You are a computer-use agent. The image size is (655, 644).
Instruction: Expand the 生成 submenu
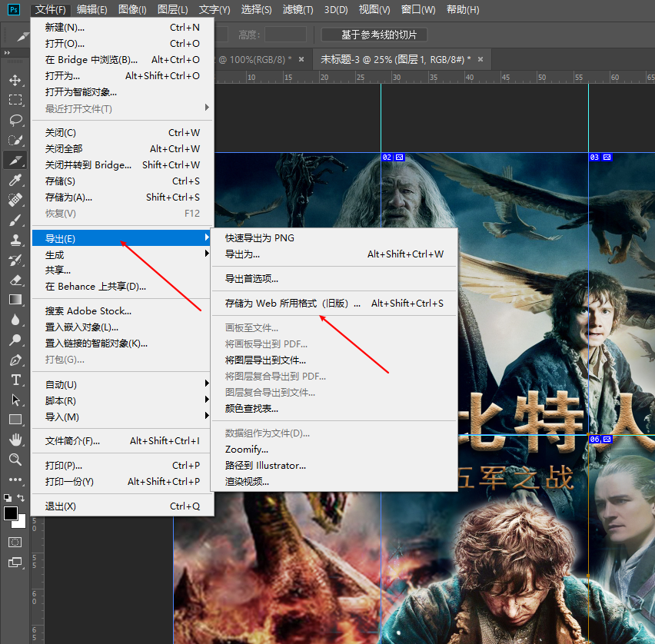(121, 254)
